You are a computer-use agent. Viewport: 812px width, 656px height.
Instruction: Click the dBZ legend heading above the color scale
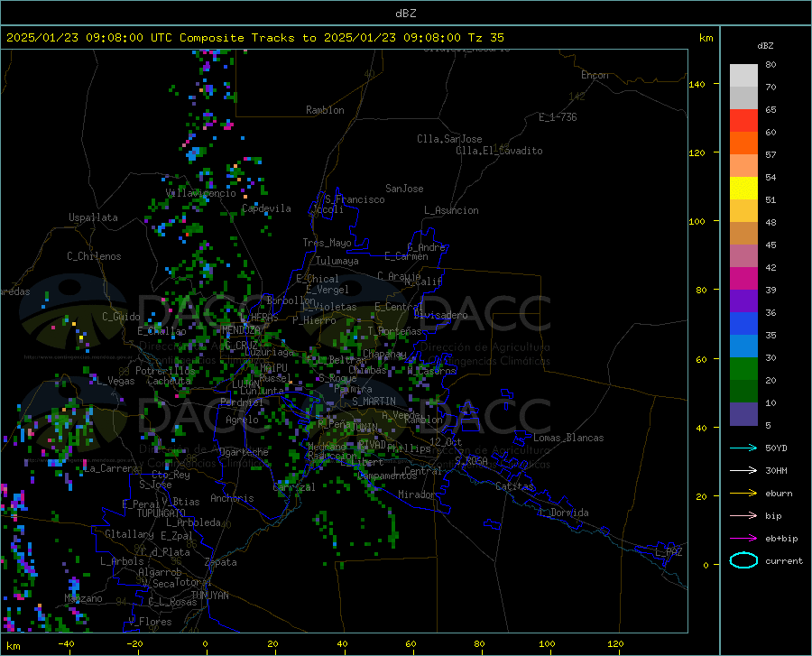click(765, 45)
